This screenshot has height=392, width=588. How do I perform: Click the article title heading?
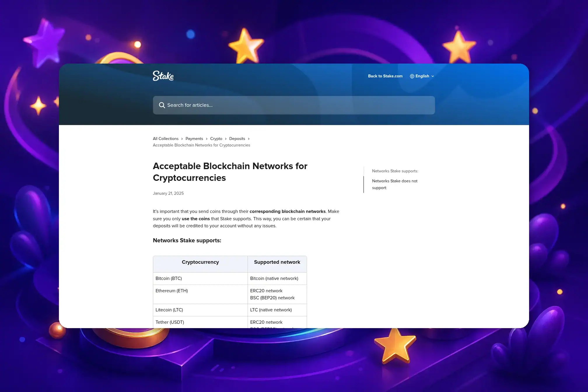coord(230,172)
